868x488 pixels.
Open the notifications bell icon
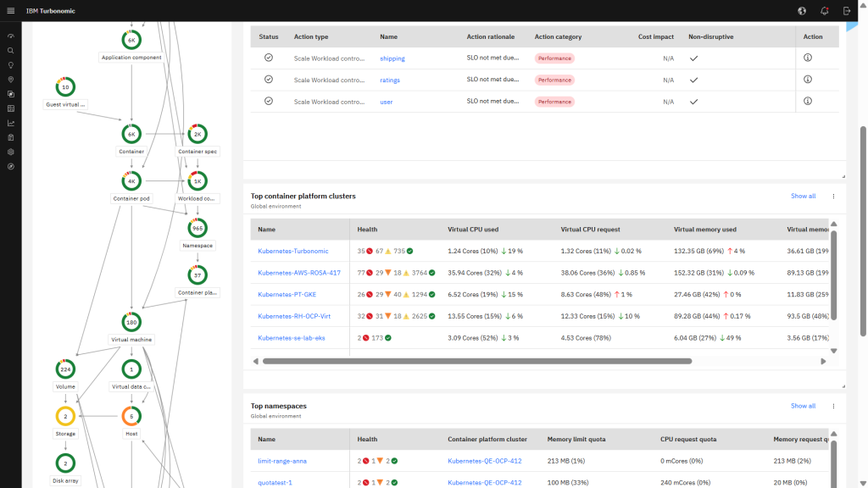pos(824,10)
